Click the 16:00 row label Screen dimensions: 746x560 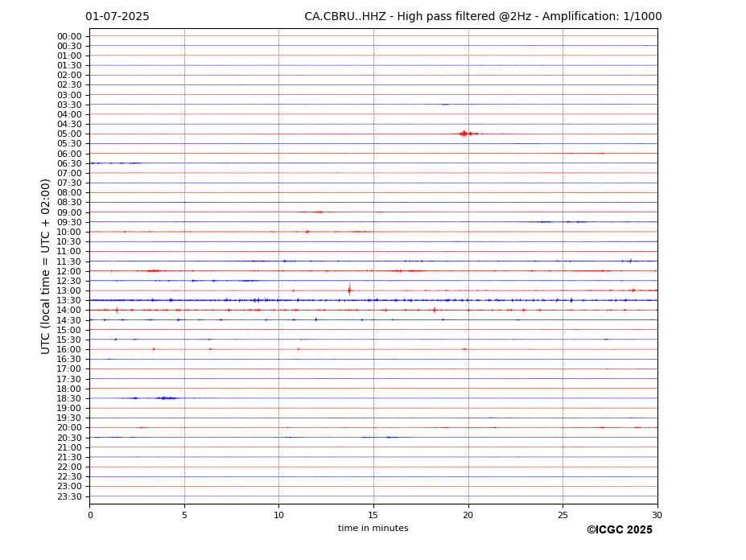point(69,350)
